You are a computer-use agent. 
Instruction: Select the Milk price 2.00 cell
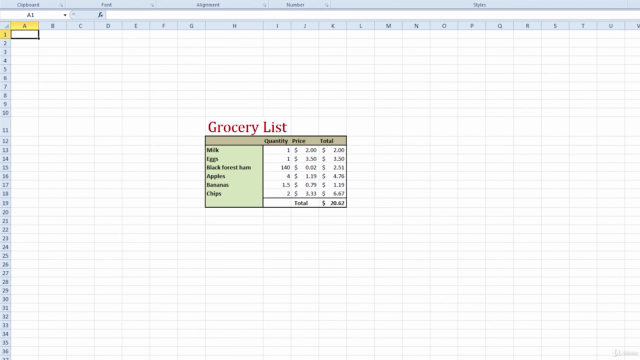[x=305, y=150]
